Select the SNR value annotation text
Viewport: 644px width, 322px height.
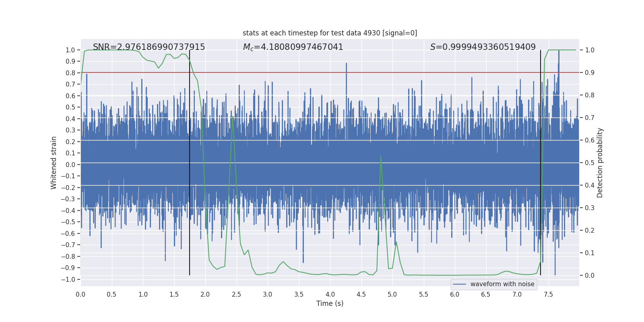(x=149, y=47)
